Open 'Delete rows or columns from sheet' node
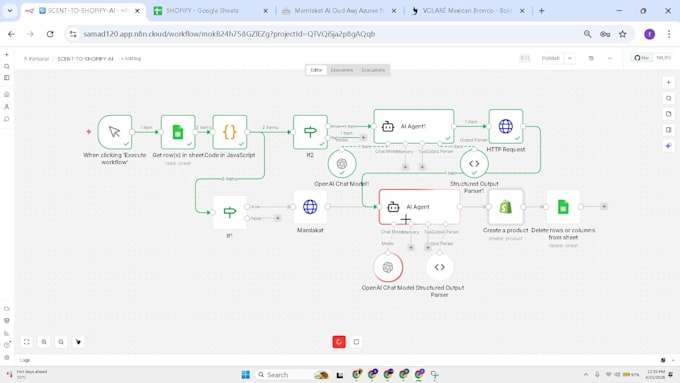680x383 pixels. [x=563, y=207]
